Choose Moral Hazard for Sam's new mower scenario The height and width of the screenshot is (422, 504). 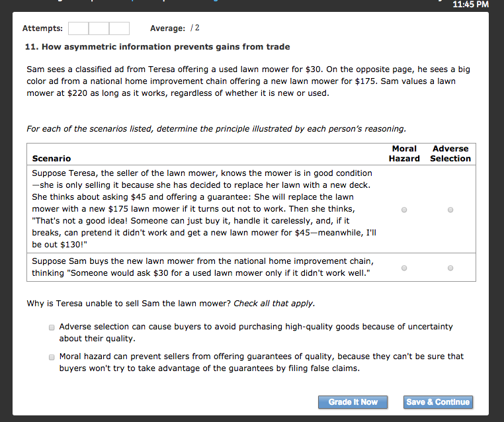pyautogui.click(x=404, y=268)
